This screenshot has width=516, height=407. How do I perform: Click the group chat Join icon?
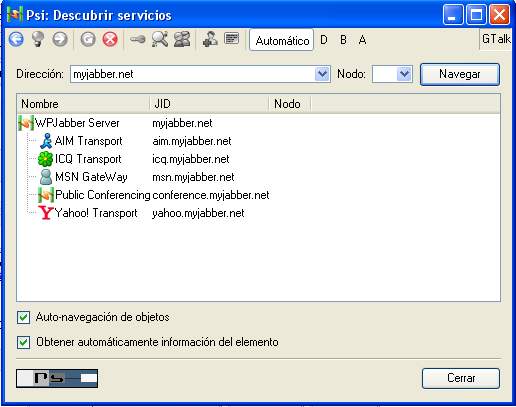(182, 39)
